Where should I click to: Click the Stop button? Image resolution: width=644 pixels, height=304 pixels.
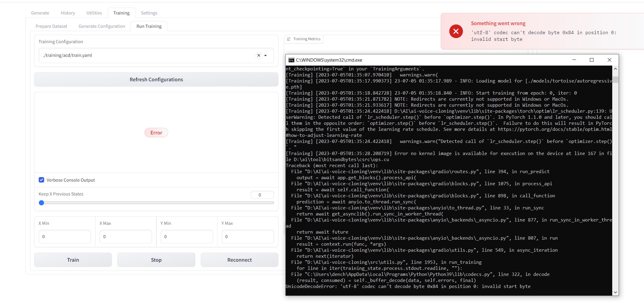pyautogui.click(x=156, y=260)
